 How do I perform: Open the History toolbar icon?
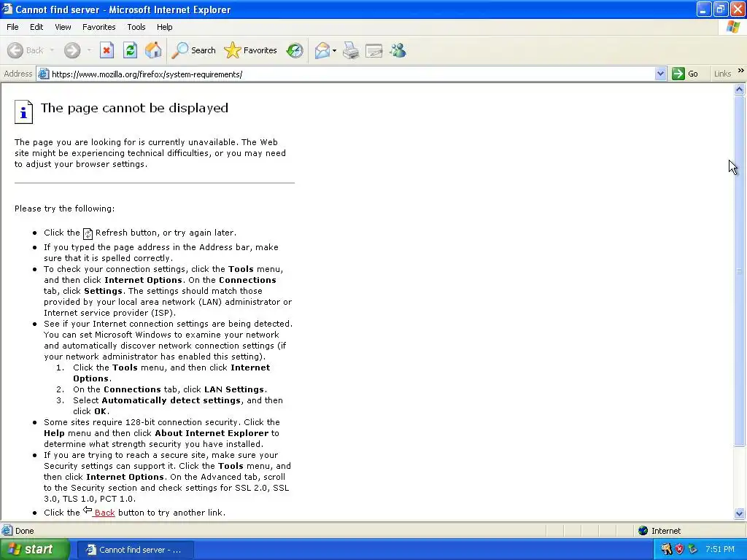pos(295,50)
